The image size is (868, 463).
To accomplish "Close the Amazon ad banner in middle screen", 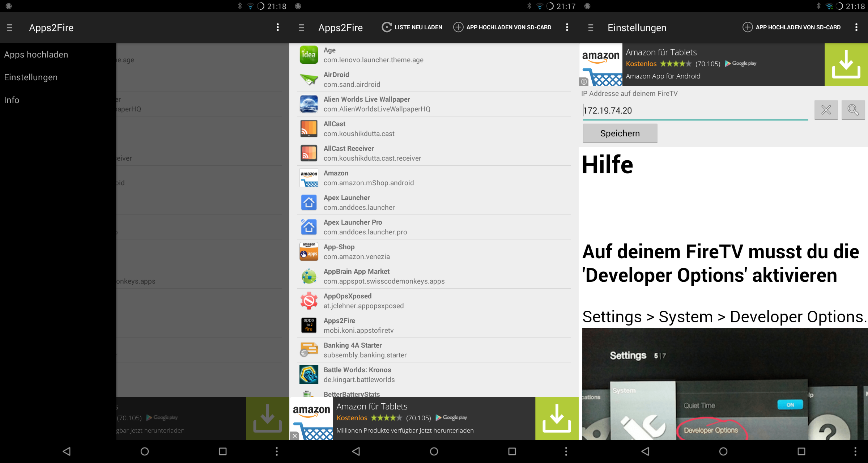I will (x=295, y=436).
